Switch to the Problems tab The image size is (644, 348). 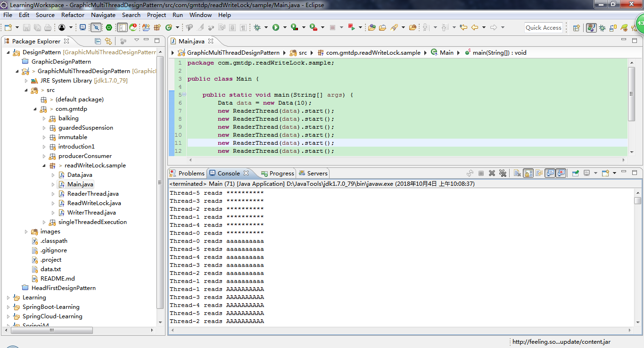tap(188, 173)
